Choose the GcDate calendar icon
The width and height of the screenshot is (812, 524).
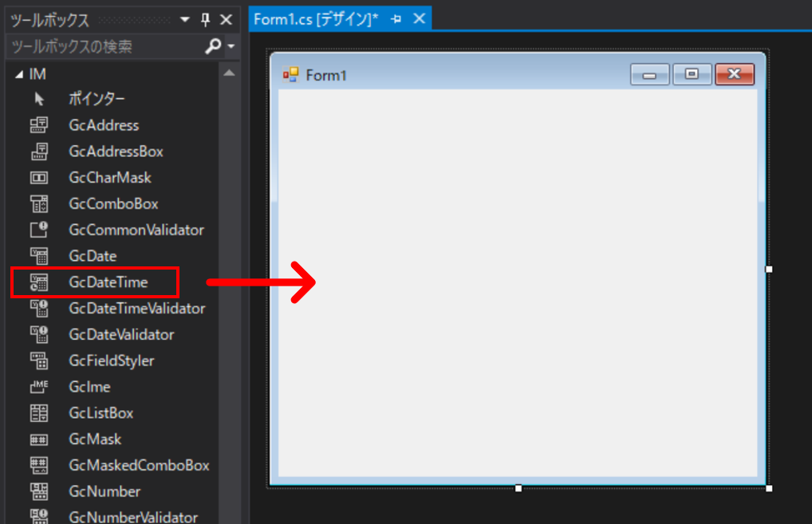(x=39, y=256)
